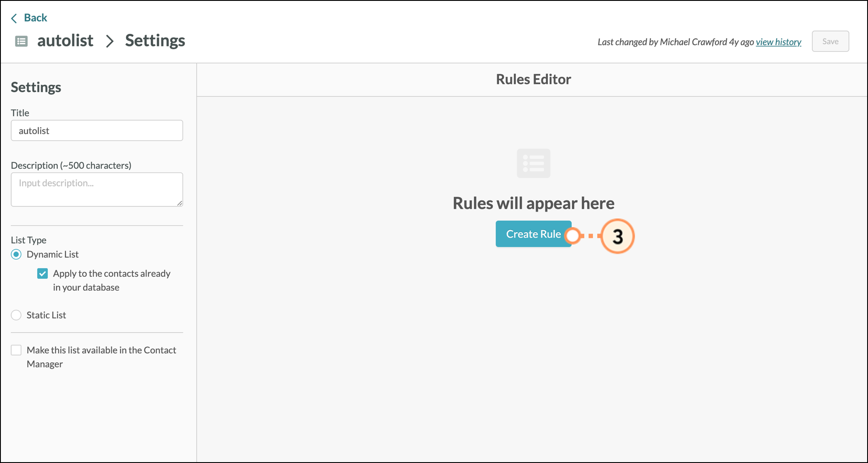Click the Rules will appear here heading

pos(533,203)
